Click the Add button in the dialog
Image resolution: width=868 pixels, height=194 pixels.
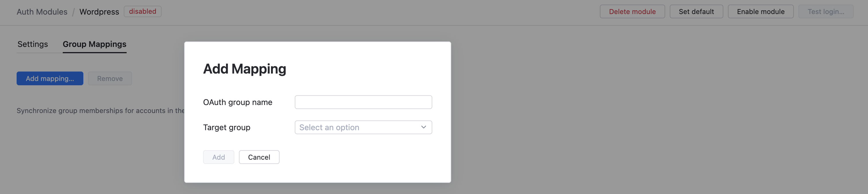tap(218, 157)
